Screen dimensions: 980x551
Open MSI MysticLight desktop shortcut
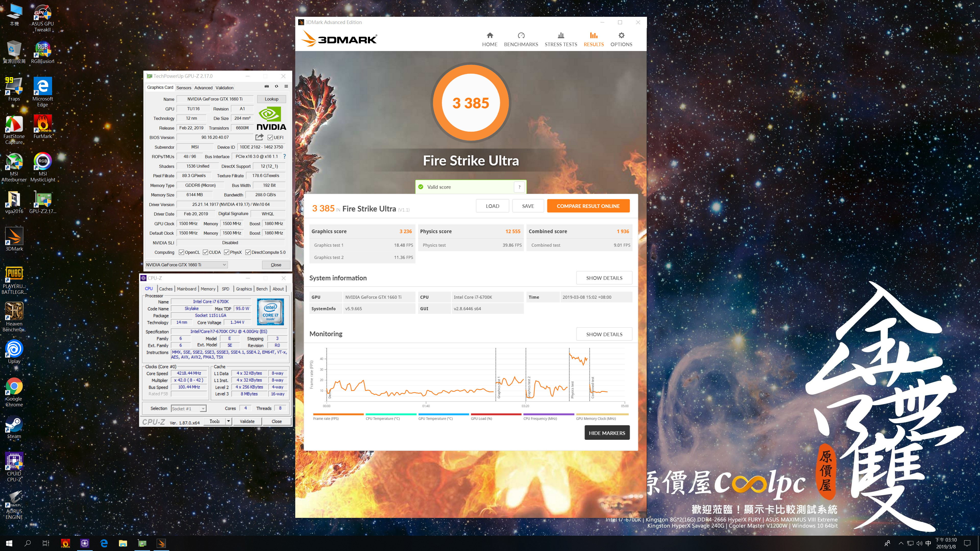[x=42, y=168]
